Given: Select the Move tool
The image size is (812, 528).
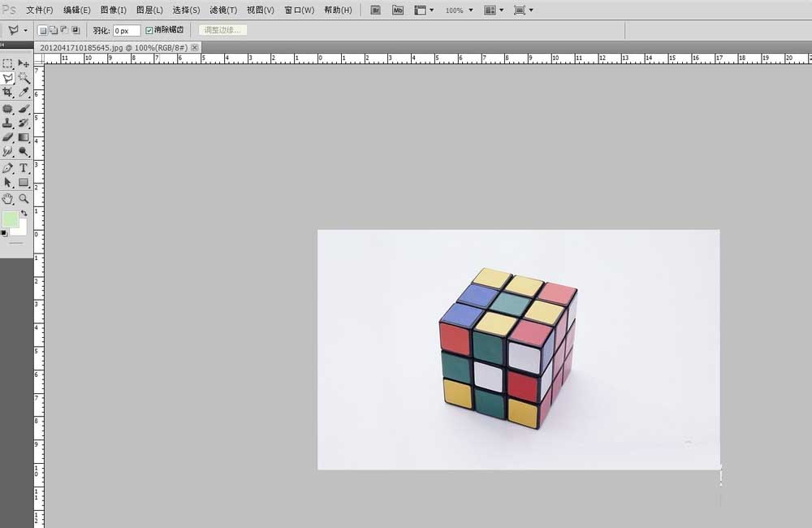Looking at the screenshot, I should click(x=24, y=63).
